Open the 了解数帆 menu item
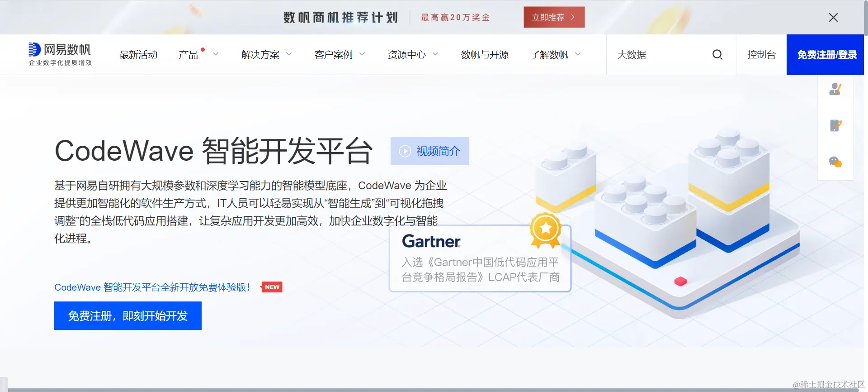The width and height of the screenshot is (868, 392). click(x=549, y=55)
